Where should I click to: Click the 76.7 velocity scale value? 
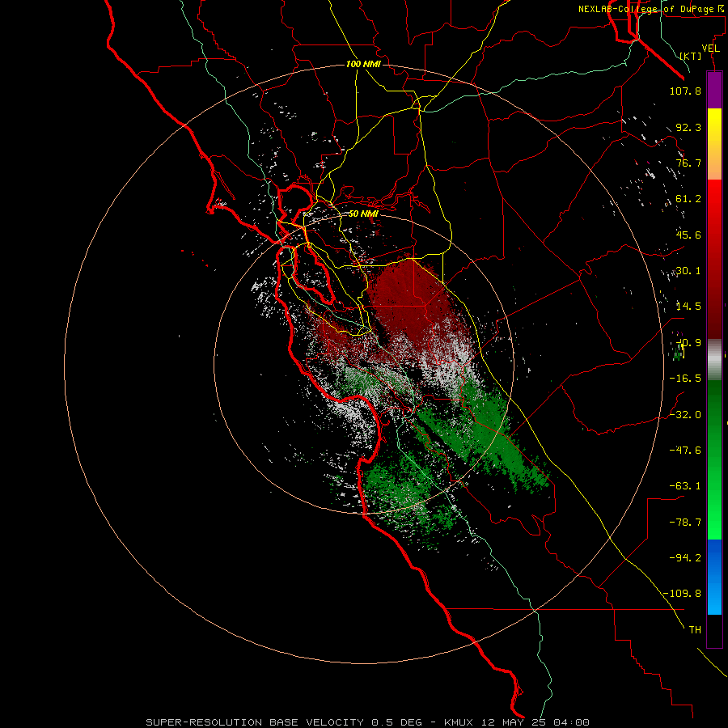pos(688,163)
